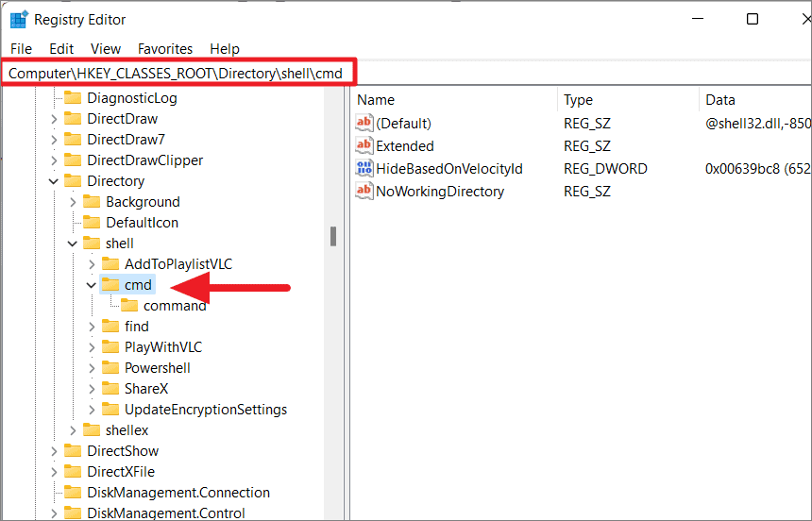The image size is (812, 521).
Task: Expand the DirectShow key
Action: click(x=54, y=451)
